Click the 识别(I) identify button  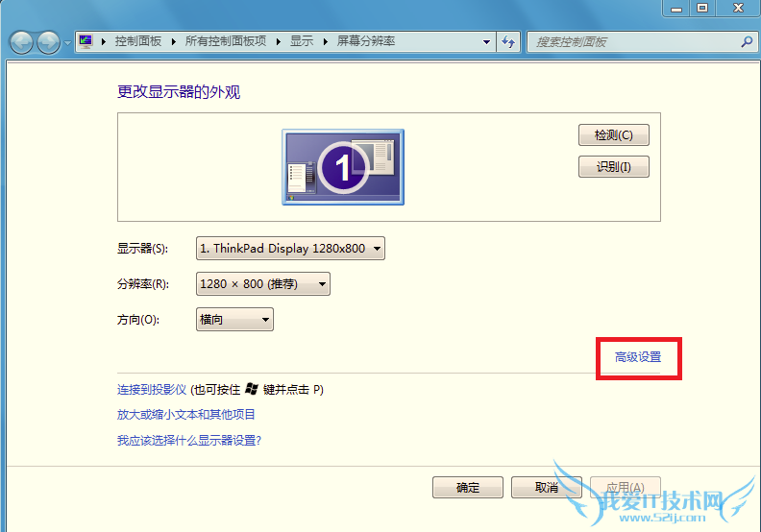(613, 167)
